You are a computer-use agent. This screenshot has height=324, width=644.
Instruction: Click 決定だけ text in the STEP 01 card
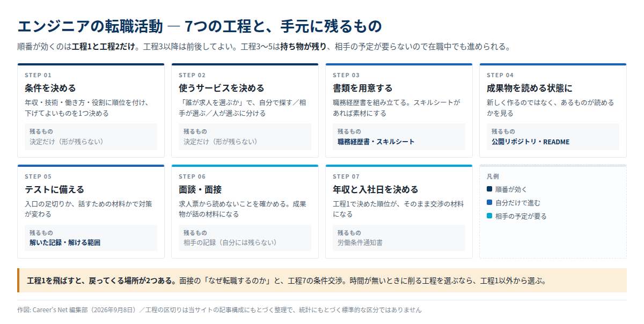[42, 142]
